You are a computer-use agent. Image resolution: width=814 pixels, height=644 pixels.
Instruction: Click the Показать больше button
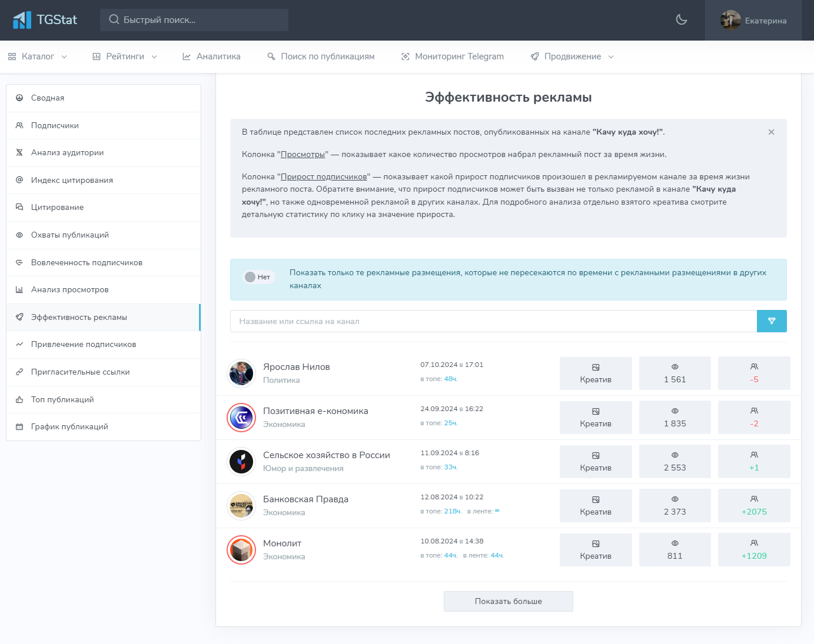point(508,601)
